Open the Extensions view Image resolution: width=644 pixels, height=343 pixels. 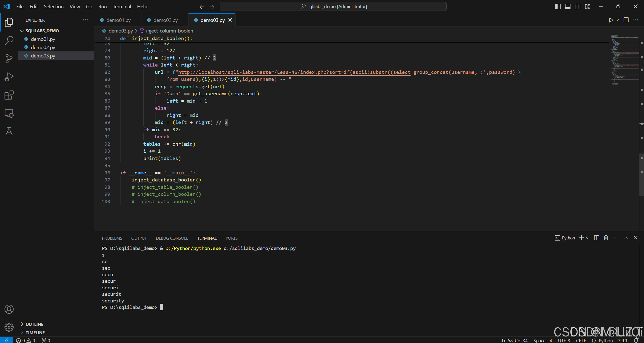pos(9,95)
